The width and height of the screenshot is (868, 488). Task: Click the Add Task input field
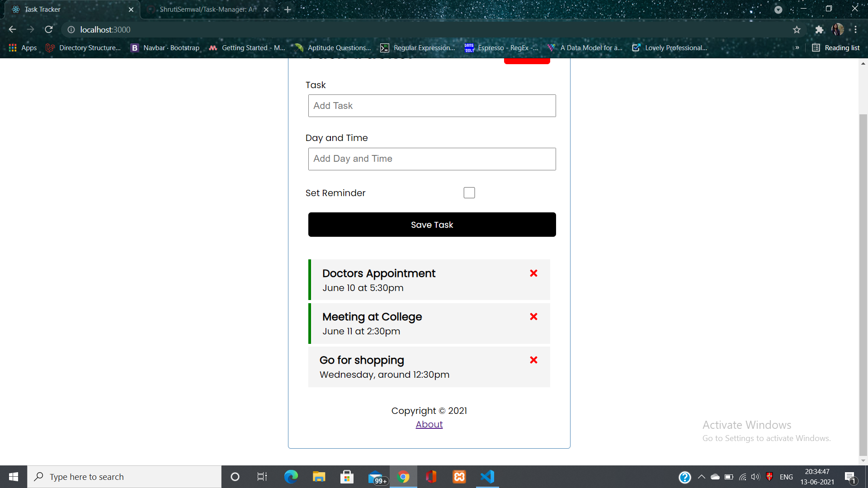432,105
